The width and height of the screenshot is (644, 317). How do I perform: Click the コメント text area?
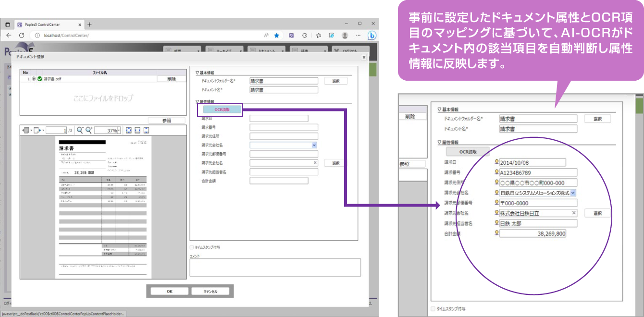pyautogui.click(x=275, y=268)
